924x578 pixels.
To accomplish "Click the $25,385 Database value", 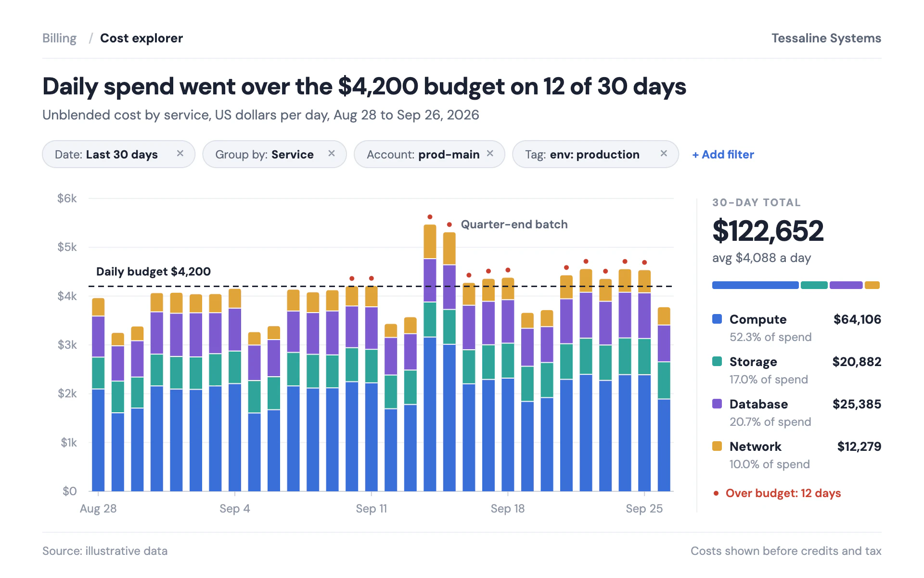I will 857,404.
